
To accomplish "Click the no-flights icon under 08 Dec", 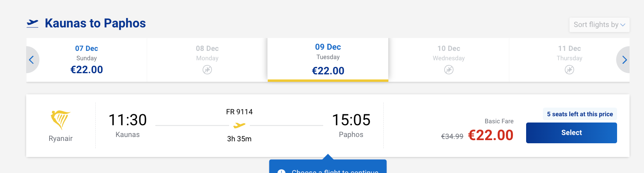I will tap(207, 70).
